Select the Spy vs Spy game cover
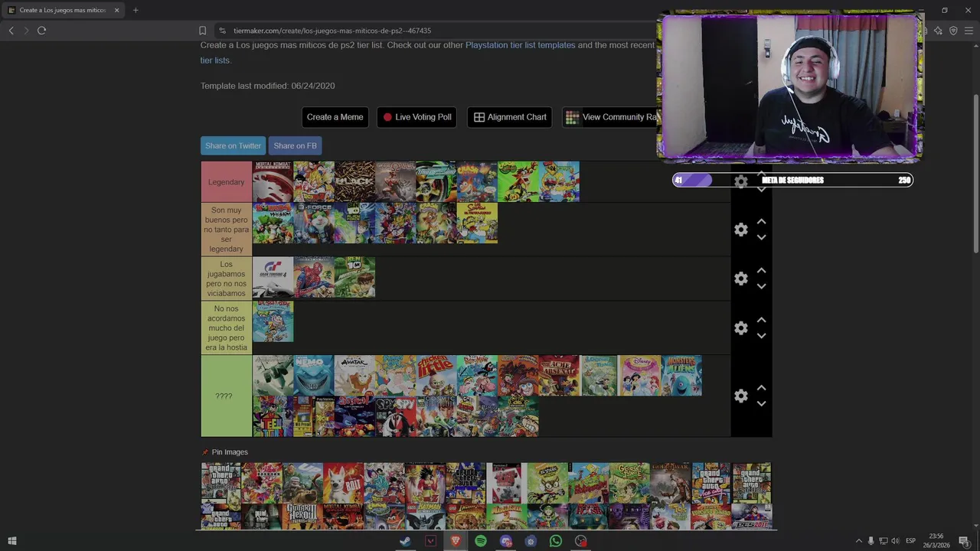The width and height of the screenshot is (980, 551). click(x=395, y=416)
